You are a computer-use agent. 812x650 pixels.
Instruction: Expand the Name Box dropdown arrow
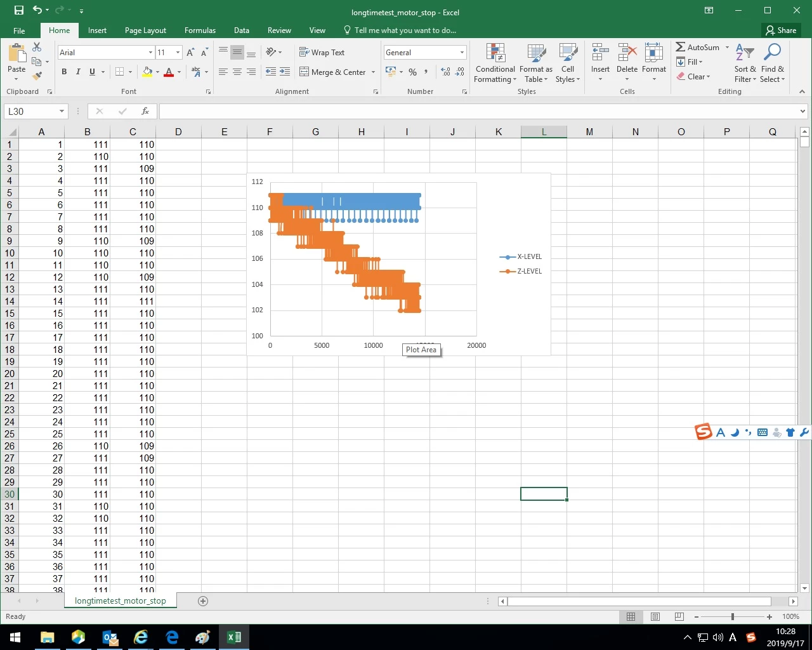pos(62,112)
